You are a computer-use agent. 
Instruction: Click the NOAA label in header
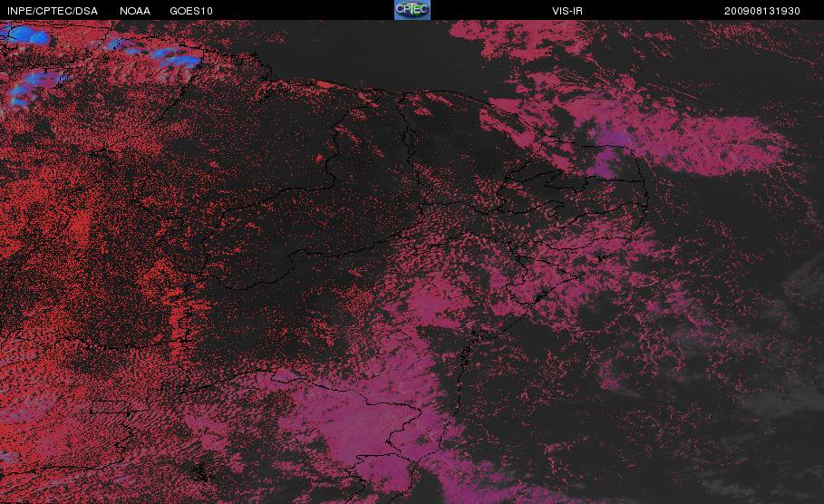click(134, 11)
